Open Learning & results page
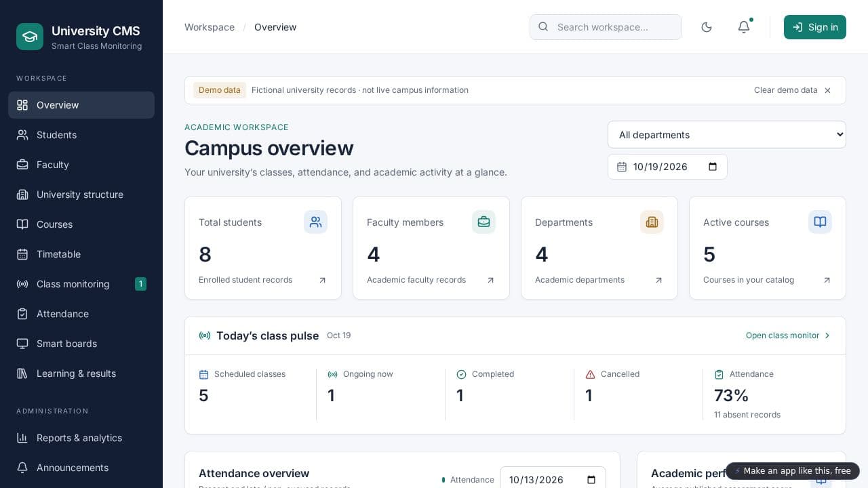Image resolution: width=868 pixels, height=488 pixels. tap(81, 373)
